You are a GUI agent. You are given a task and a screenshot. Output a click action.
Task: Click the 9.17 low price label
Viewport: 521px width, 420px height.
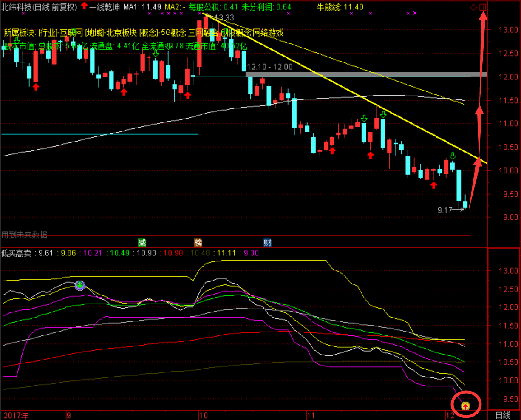(445, 210)
